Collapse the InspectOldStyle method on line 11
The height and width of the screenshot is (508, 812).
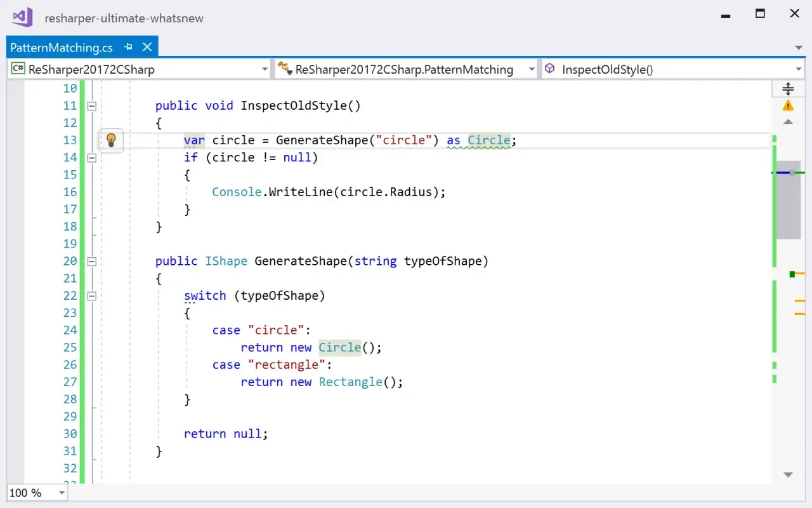click(91, 106)
